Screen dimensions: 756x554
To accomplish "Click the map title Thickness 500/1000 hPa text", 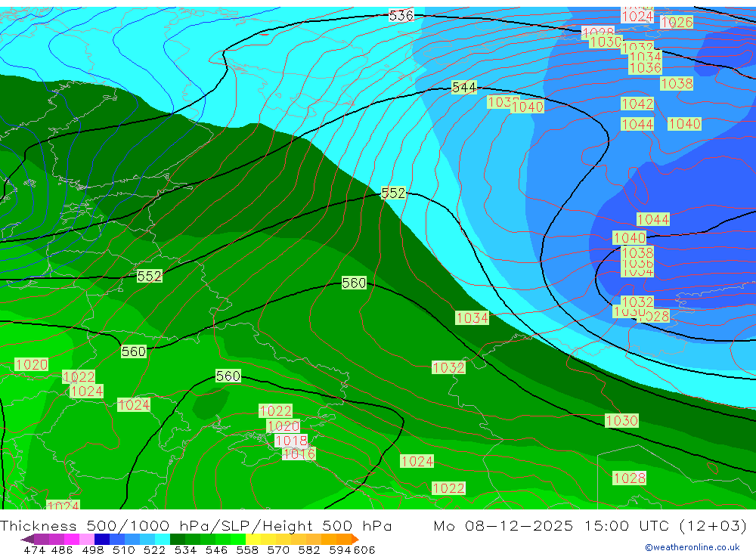I will pyautogui.click(x=106, y=525).
